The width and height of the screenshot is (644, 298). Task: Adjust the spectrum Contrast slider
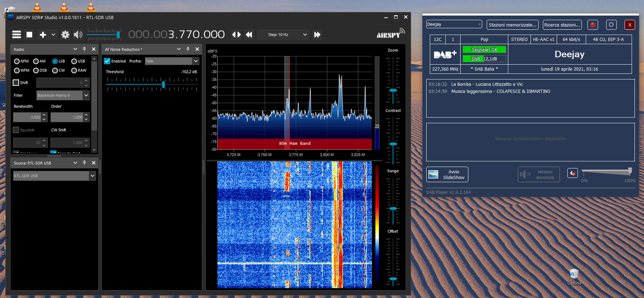393,140
